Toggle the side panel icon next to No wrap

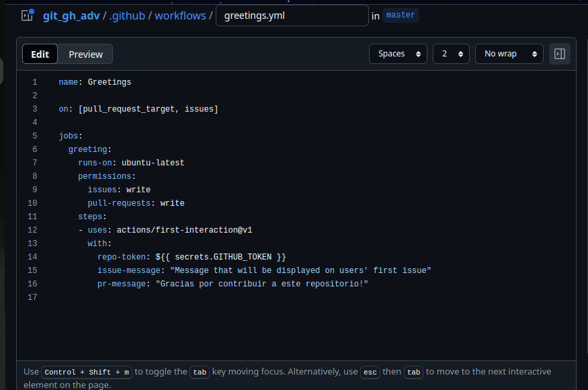point(560,54)
